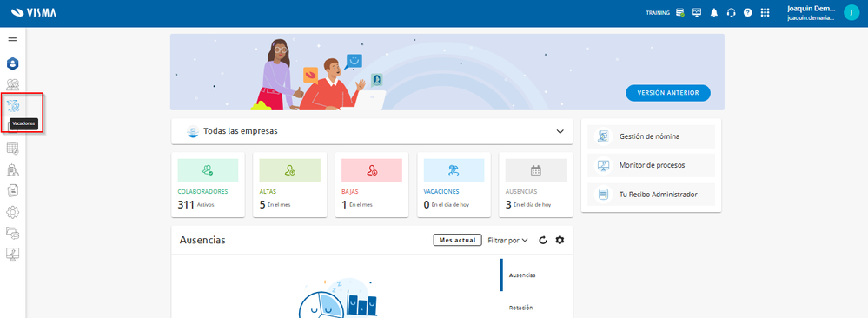Open the documents report icon in sidebar
Viewport: 868px width, 318px height.
[12, 190]
